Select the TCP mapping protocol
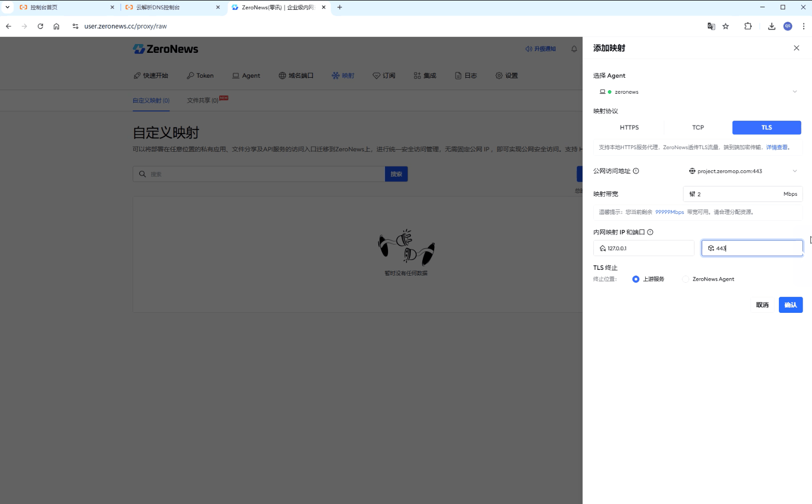This screenshot has width=812, height=504. [698, 127]
